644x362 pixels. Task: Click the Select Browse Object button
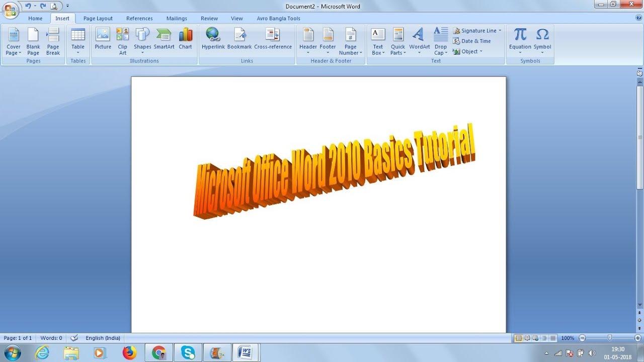click(639, 320)
